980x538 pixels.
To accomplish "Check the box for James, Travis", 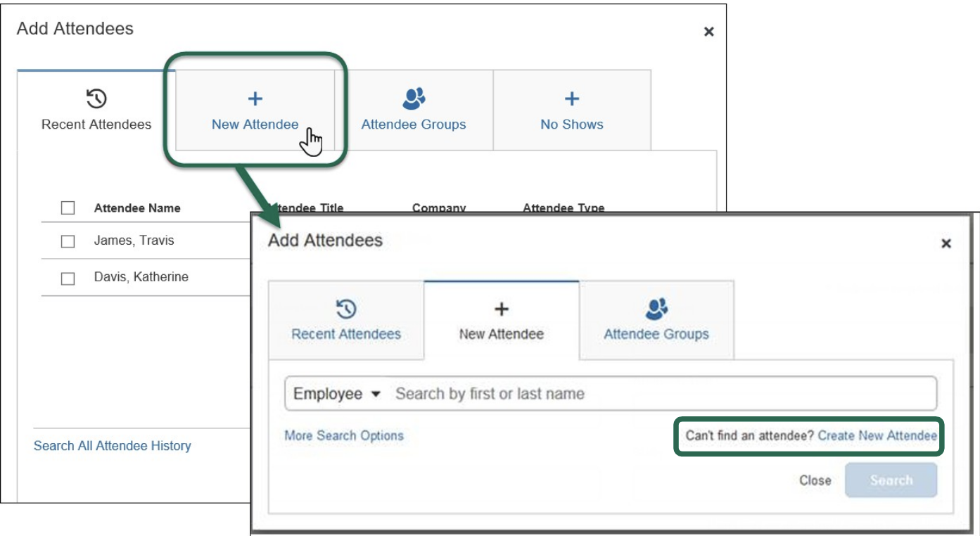I will pyautogui.click(x=68, y=241).
